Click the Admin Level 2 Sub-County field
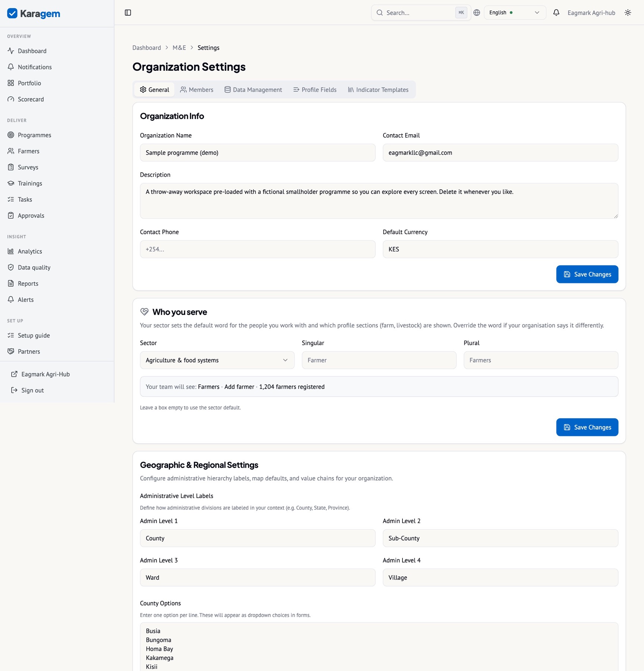644x671 pixels. [500, 538]
